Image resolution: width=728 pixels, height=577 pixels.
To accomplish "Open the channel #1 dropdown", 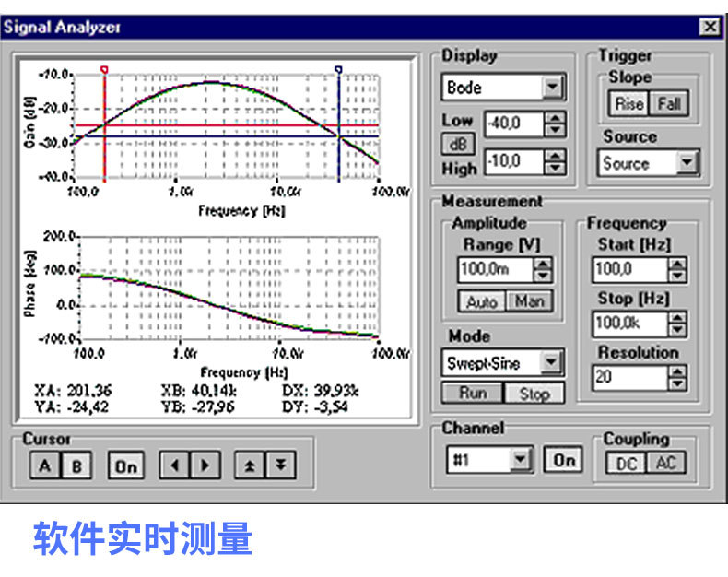I will pos(521,459).
